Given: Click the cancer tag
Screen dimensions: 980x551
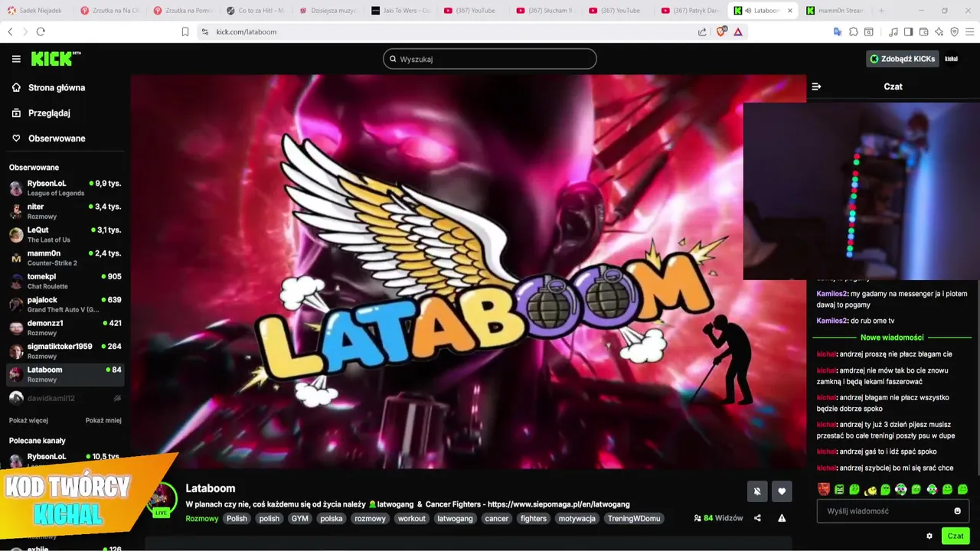Looking at the screenshot, I should coord(497,518).
